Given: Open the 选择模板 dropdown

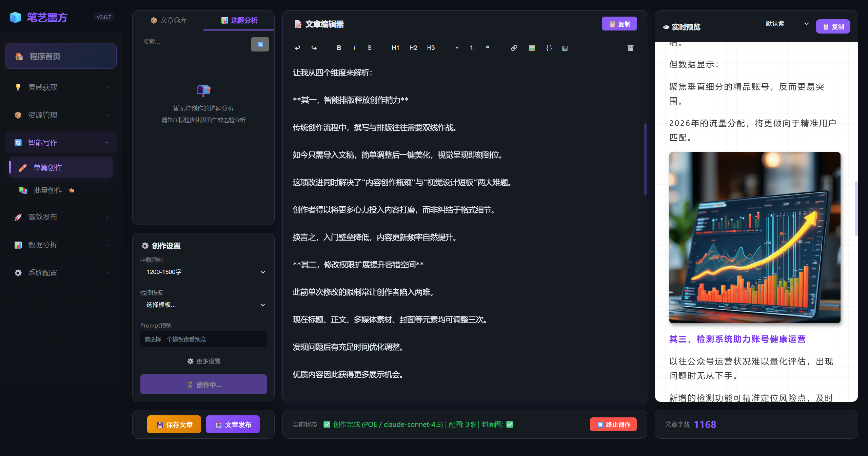Looking at the screenshot, I should click(203, 305).
